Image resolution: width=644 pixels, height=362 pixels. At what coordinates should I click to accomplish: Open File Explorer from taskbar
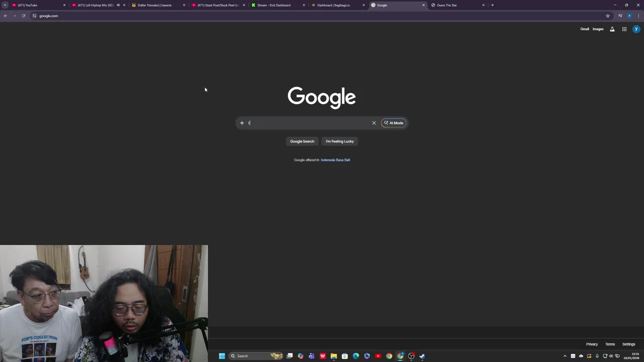tap(334, 356)
